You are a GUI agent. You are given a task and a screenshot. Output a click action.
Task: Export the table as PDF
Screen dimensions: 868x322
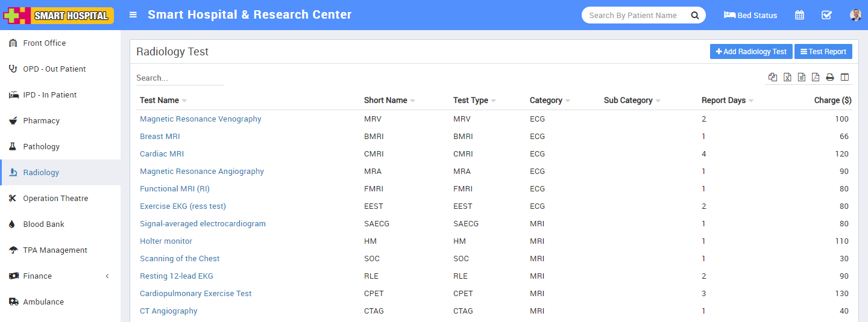[x=816, y=77]
